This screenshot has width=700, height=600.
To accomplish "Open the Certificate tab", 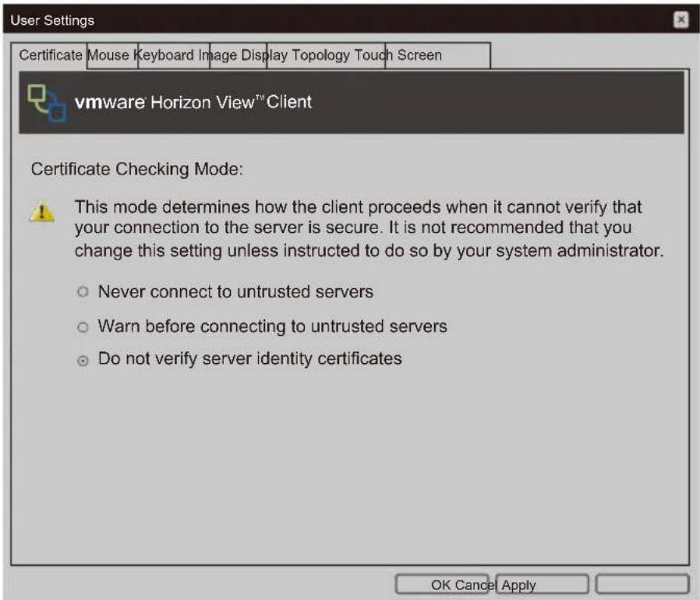I will click(x=51, y=55).
